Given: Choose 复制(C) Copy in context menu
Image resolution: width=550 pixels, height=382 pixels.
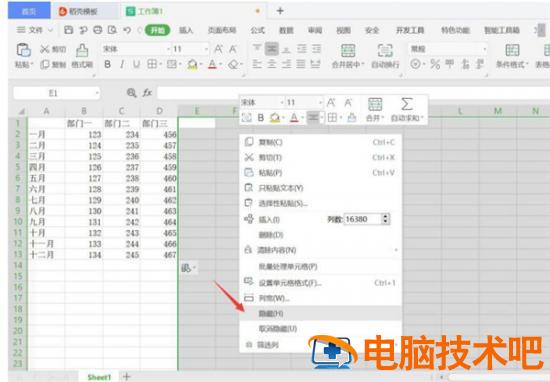Looking at the screenshot, I should tap(321, 142).
